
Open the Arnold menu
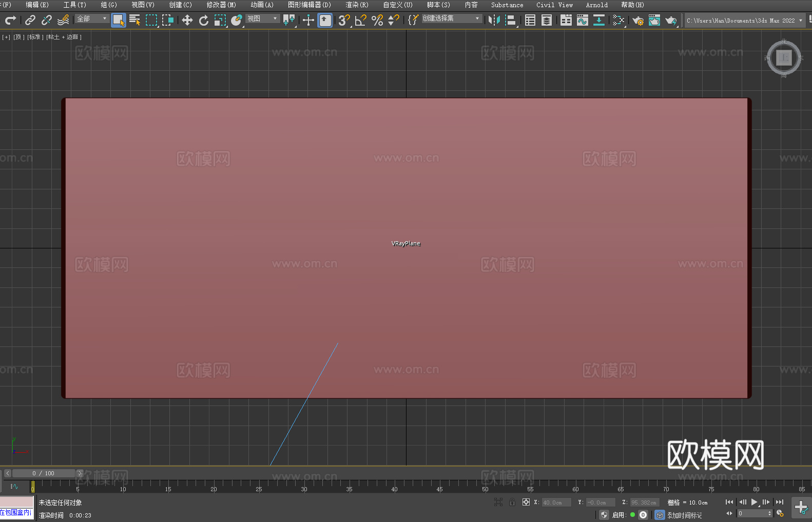pyautogui.click(x=596, y=5)
